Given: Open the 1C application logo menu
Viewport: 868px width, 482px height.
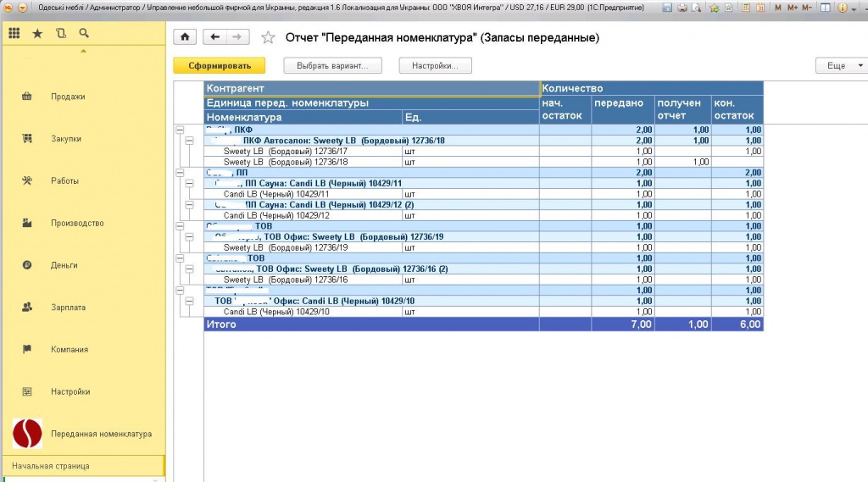Looking at the screenshot, I should pos(8,8).
